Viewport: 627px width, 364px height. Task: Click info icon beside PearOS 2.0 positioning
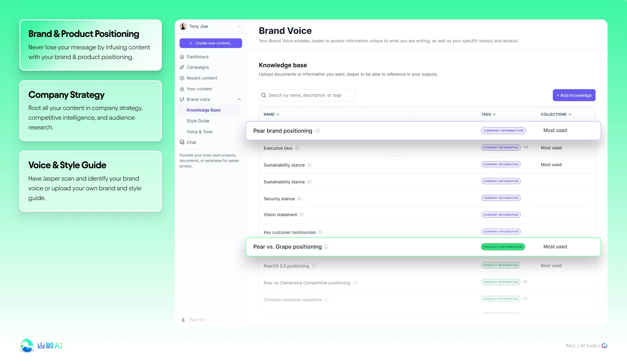(314, 266)
